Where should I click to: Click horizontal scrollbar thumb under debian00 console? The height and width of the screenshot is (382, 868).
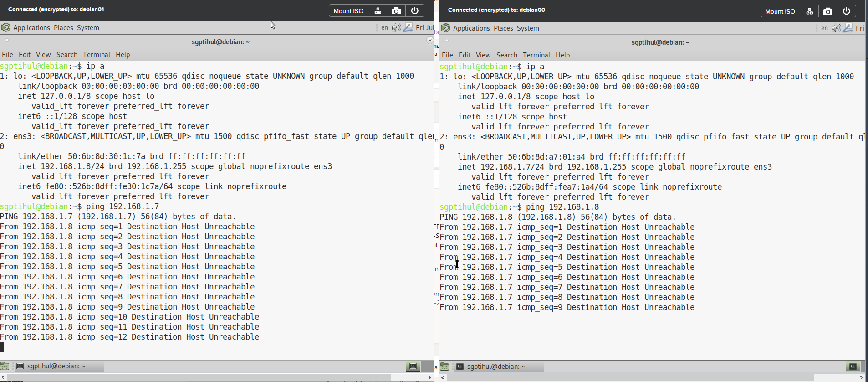pyautogui.click(x=630, y=377)
